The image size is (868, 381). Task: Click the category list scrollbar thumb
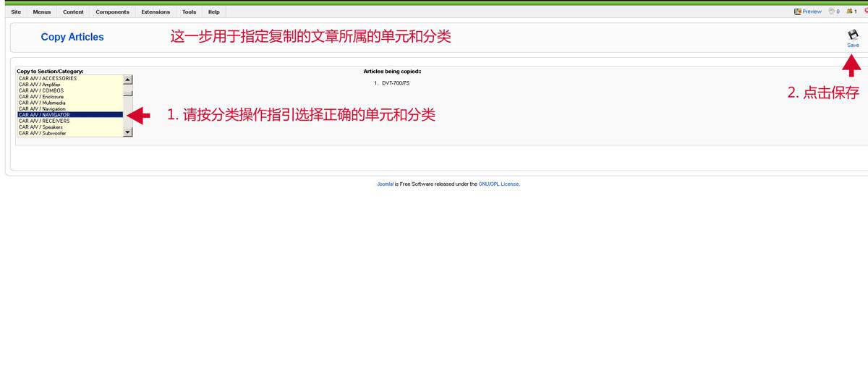pyautogui.click(x=128, y=93)
